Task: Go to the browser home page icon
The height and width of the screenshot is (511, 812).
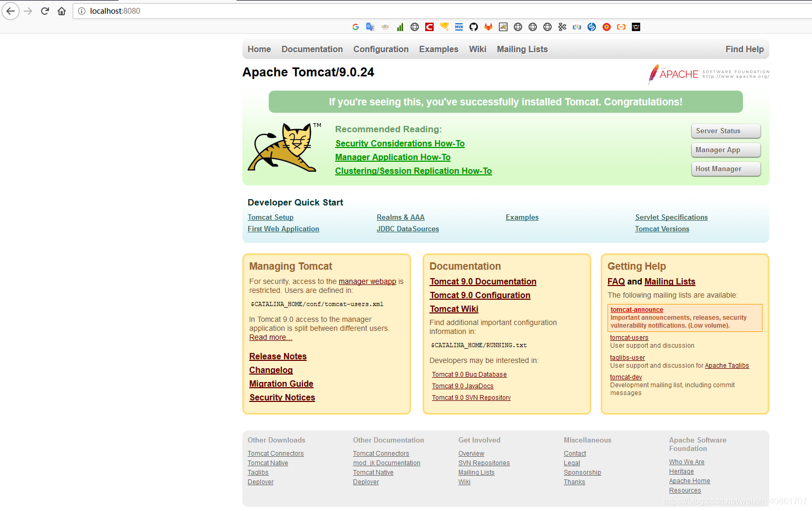Action: coord(62,11)
